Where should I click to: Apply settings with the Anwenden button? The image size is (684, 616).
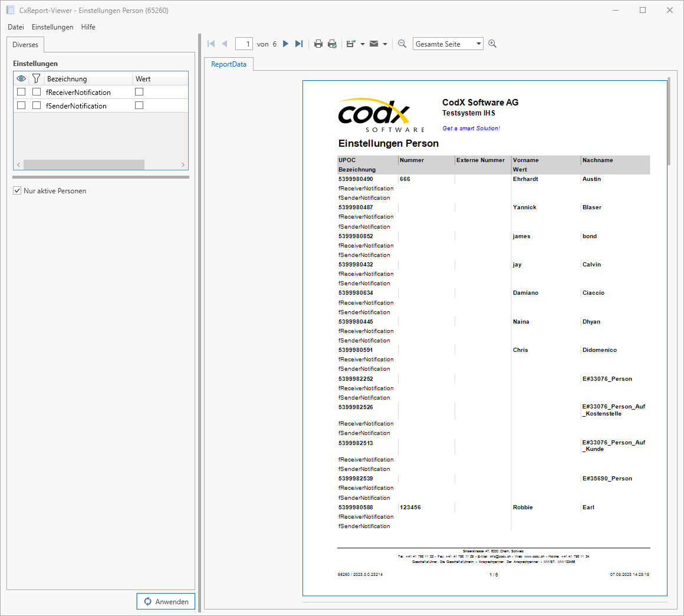(166, 601)
